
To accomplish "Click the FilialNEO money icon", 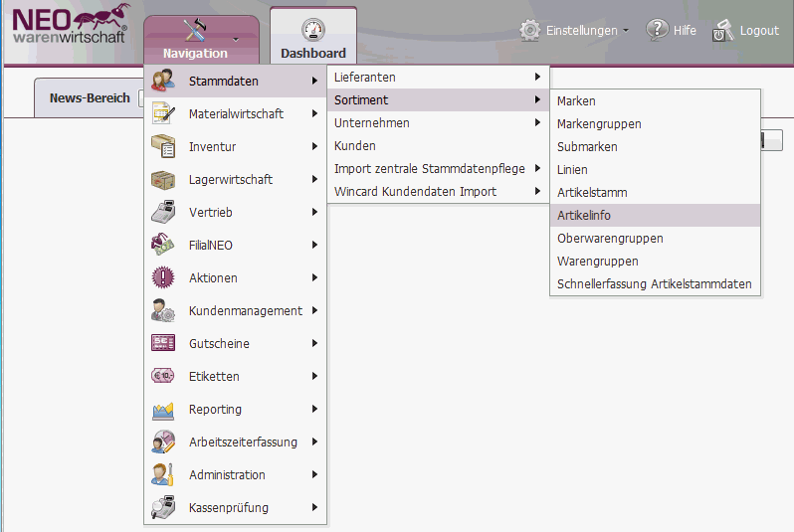I will [x=163, y=245].
